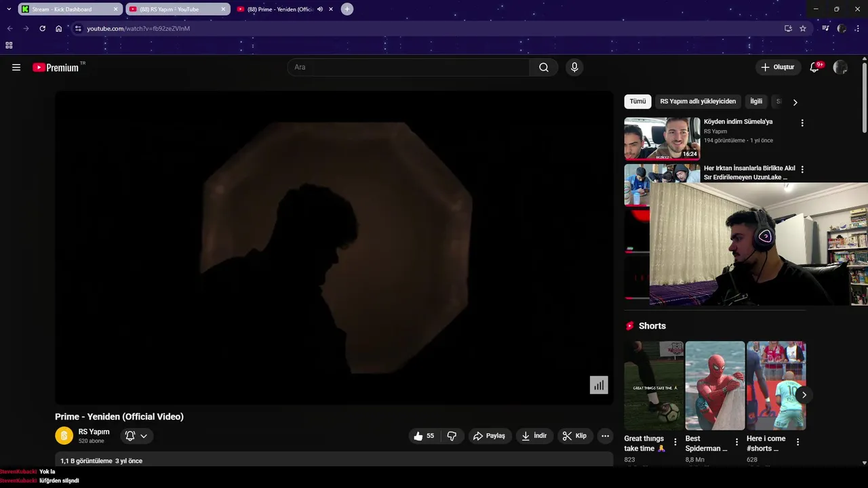
Task: Open options for Here i come short
Action: (797, 442)
